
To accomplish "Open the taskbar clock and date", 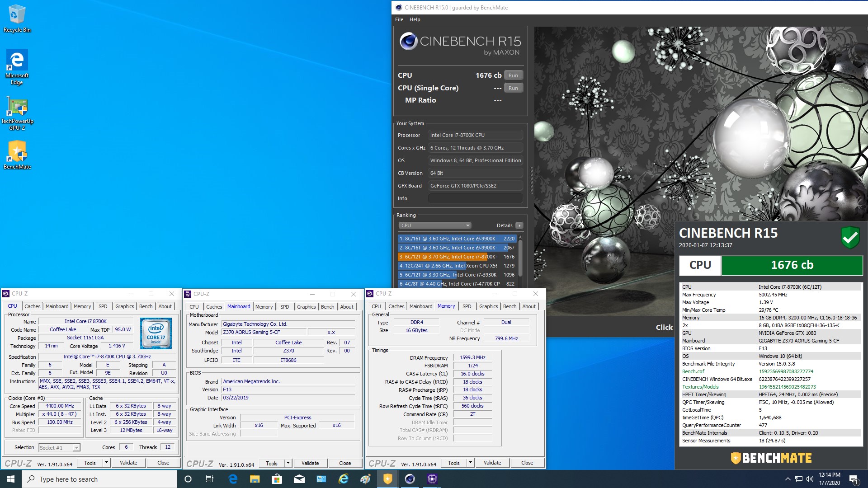I will point(830,479).
